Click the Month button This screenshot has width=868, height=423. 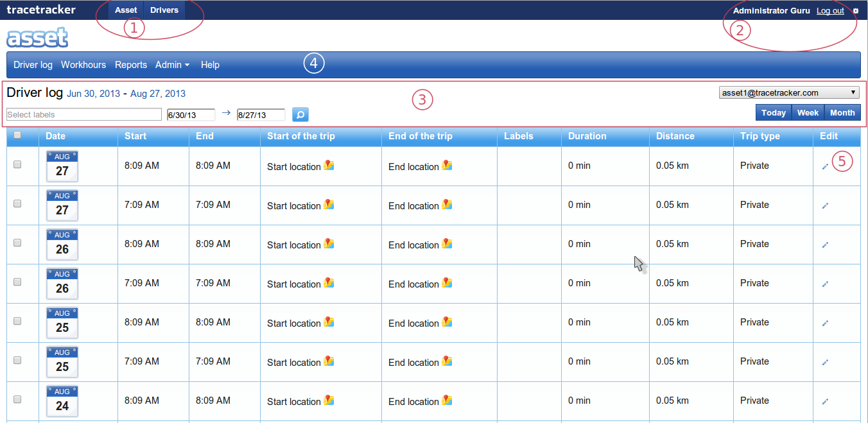click(x=842, y=112)
